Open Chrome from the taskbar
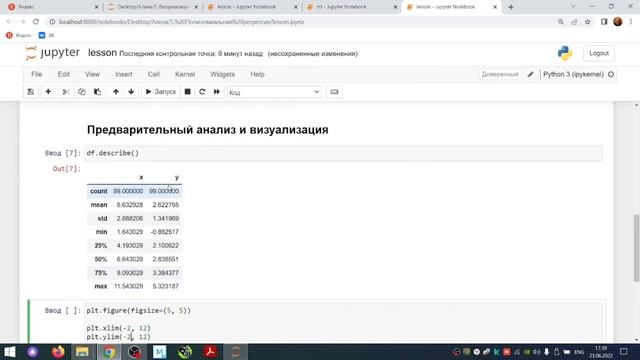Image resolution: width=640 pixels, height=360 pixels. (x=109, y=352)
